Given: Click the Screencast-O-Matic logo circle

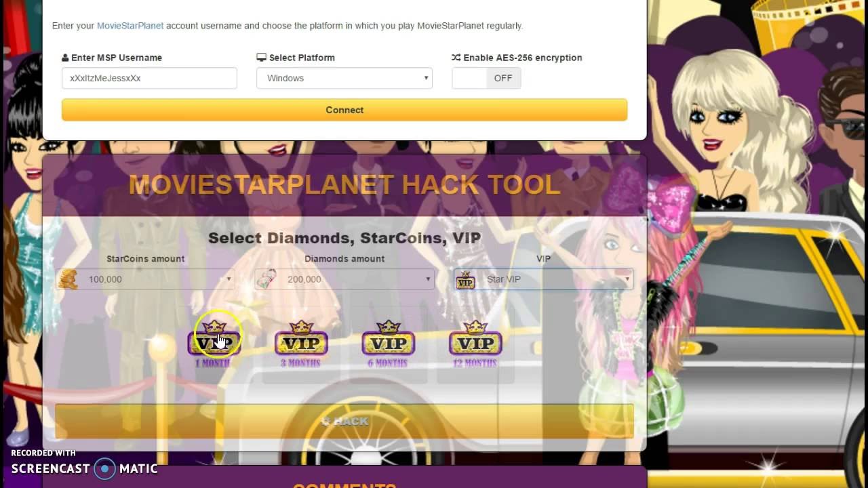Looking at the screenshot, I should tap(105, 468).
